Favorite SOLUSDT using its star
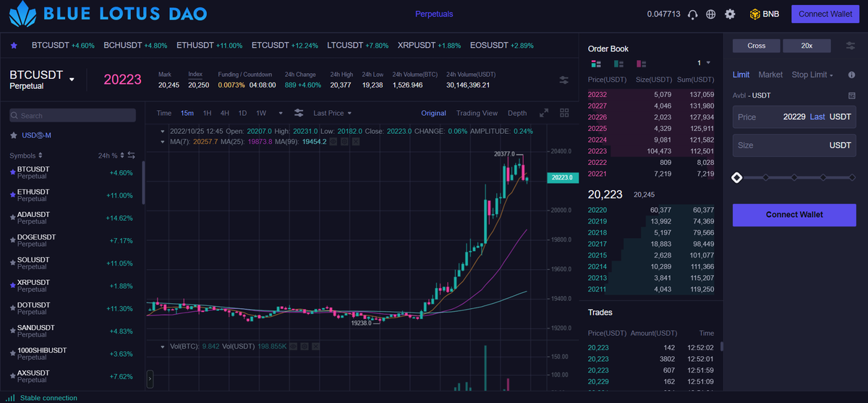The width and height of the screenshot is (868, 403). click(12, 261)
